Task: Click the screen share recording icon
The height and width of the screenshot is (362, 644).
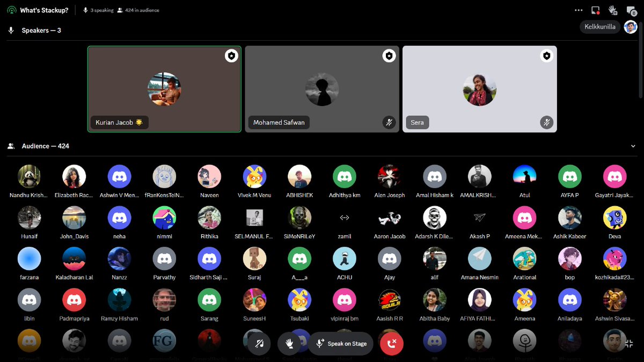Action: click(595, 10)
